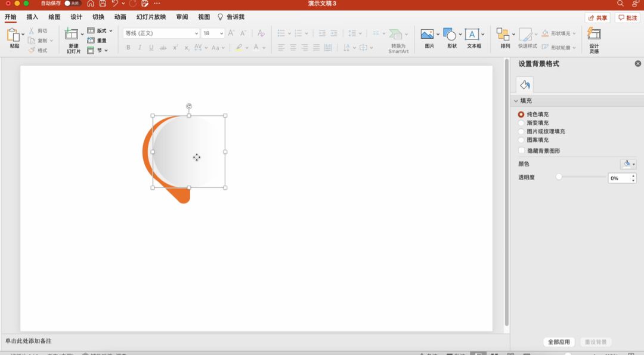The height and width of the screenshot is (355, 644).
Task: Click the Text Box (文本框) icon
Action: tap(472, 34)
